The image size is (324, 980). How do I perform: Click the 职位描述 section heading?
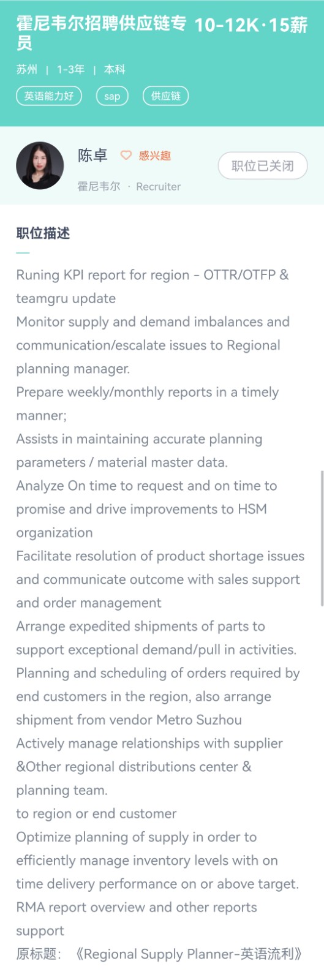[x=43, y=233]
